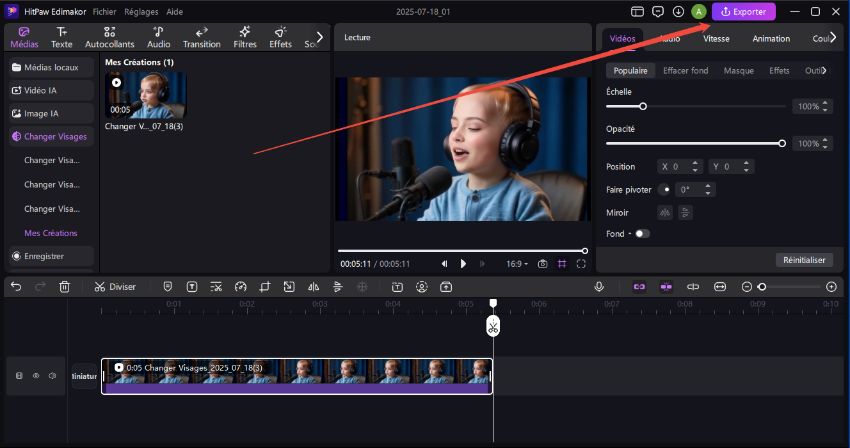Select Mes Créations in sidebar

click(x=51, y=233)
